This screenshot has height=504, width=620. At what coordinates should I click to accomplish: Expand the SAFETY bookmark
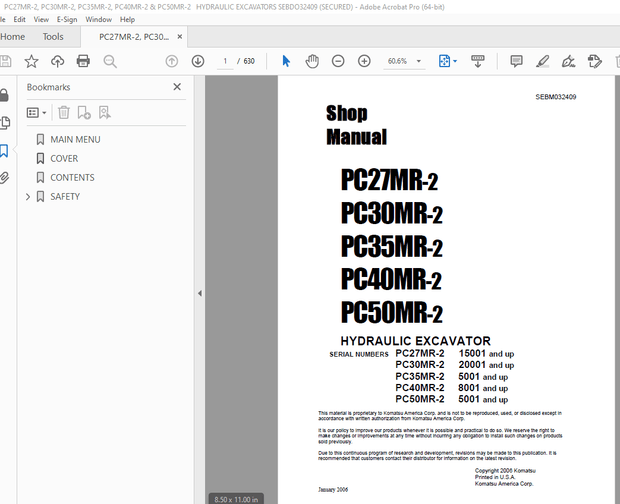coord(28,196)
